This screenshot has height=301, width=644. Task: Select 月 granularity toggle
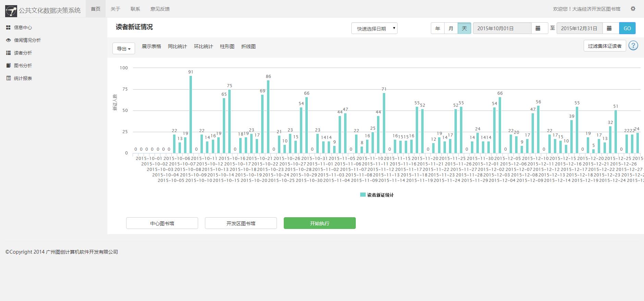click(451, 28)
